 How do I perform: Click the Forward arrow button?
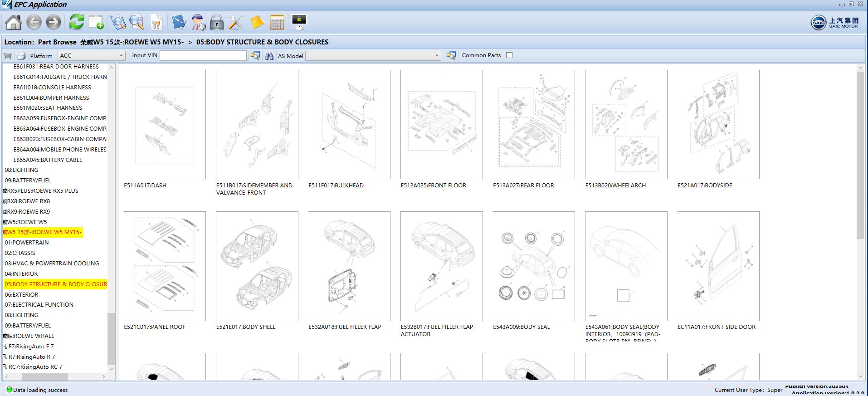(54, 22)
